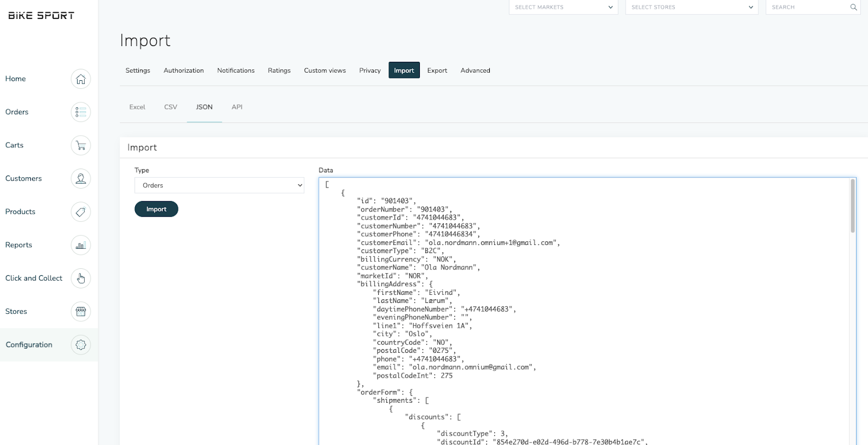The height and width of the screenshot is (445, 868).
Task: Open Carts in the sidebar
Action: click(x=15, y=145)
